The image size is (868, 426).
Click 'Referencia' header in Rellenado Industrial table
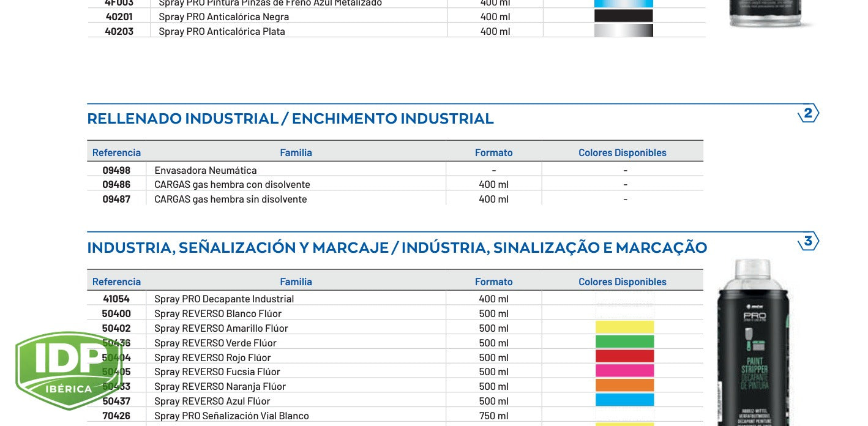click(x=116, y=152)
